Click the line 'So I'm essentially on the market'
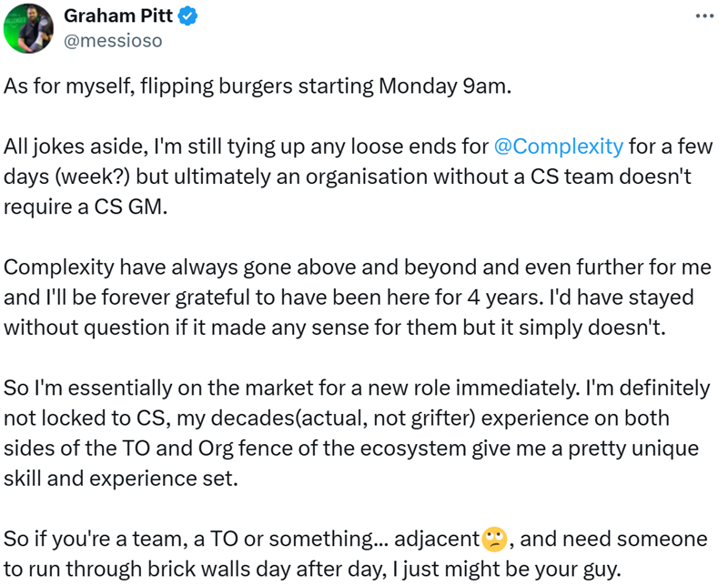 tap(357, 388)
